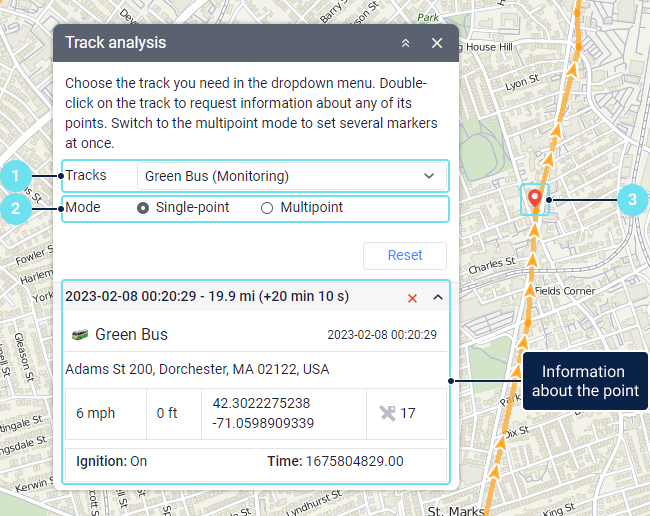Image resolution: width=650 pixels, height=516 pixels.
Task: Close the Track analysis window
Action: tap(437, 43)
